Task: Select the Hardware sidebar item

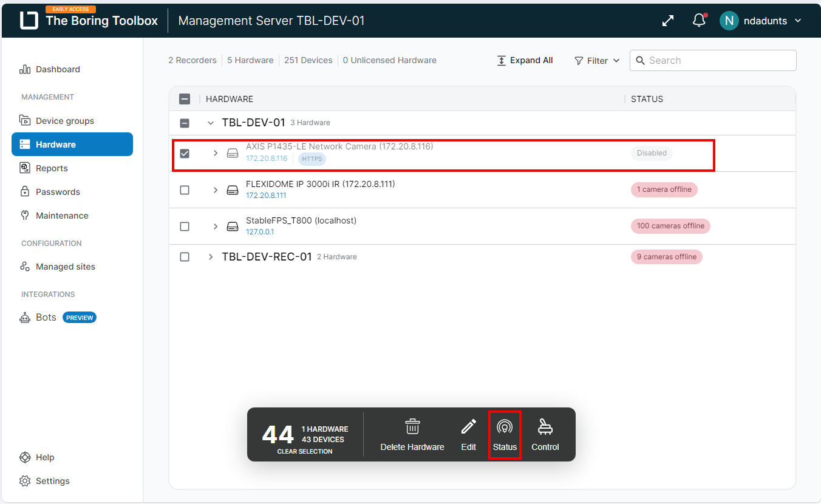Action: [72, 145]
